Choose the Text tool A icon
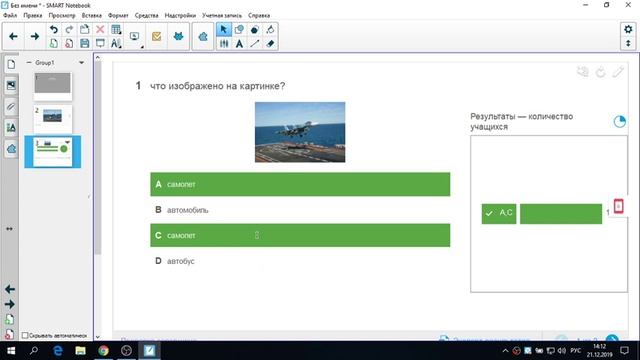This screenshot has width=640, height=360. 239,43
